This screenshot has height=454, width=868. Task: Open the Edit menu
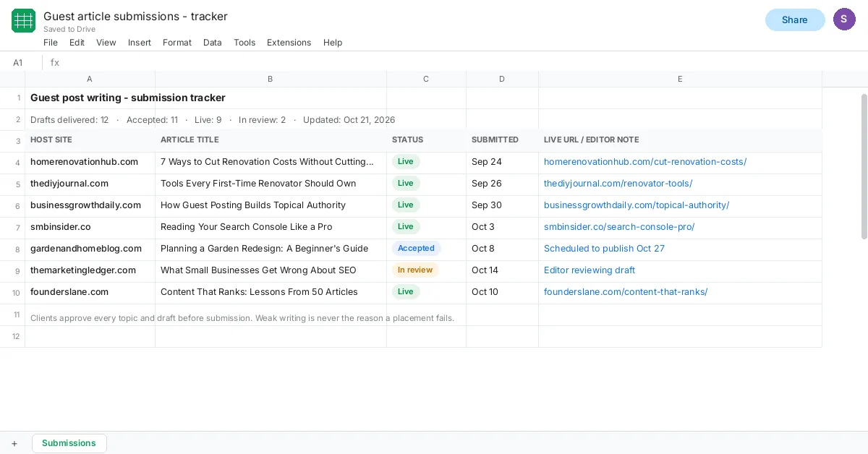click(77, 43)
